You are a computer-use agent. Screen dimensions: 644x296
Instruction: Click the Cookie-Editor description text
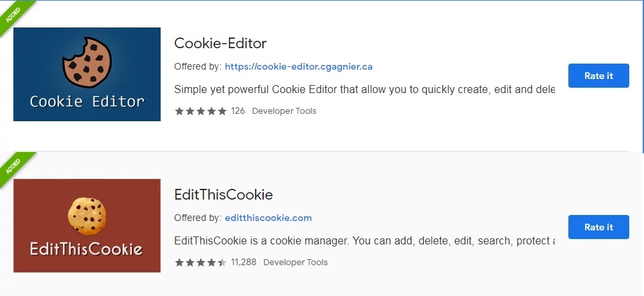point(364,90)
